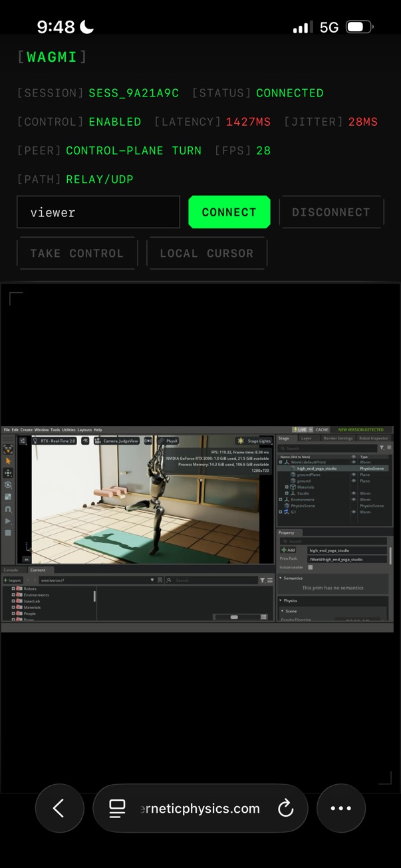Switch to the Render Settings tab
This screenshot has height=868, width=401.
pyautogui.click(x=338, y=439)
